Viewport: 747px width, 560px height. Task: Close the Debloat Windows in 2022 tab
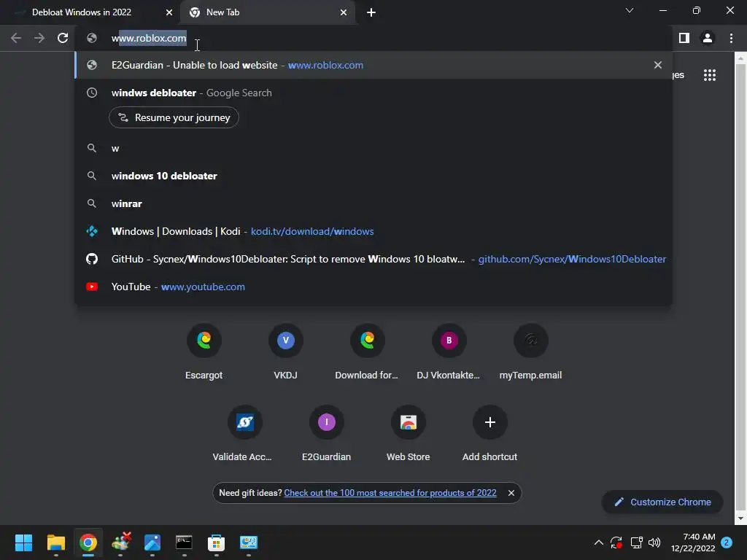point(169,12)
